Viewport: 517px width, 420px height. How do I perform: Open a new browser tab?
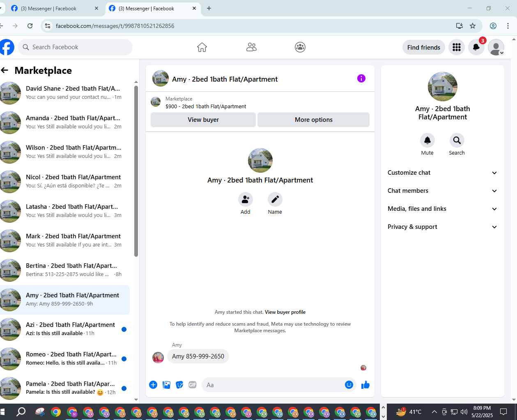[x=209, y=9]
